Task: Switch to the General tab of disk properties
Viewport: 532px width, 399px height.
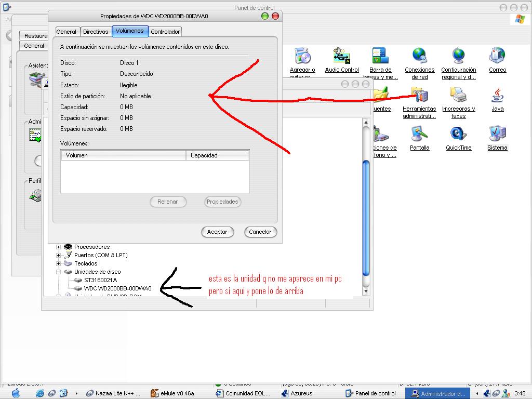Action: (66, 32)
